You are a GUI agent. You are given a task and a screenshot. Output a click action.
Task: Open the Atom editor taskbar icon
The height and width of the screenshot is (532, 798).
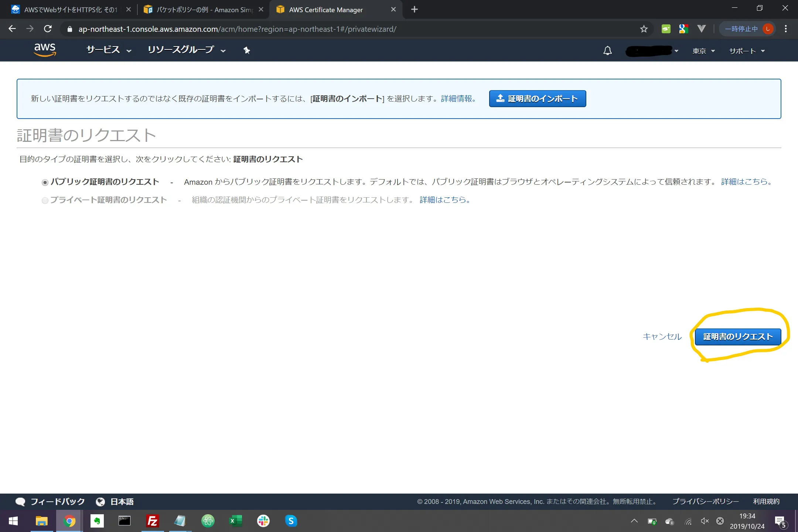pyautogui.click(x=208, y=521)
